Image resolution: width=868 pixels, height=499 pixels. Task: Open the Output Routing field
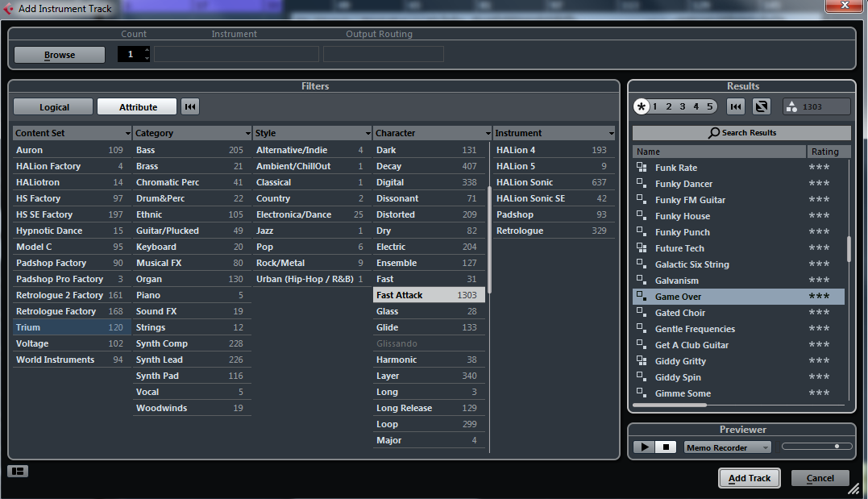tap(384, 54)
